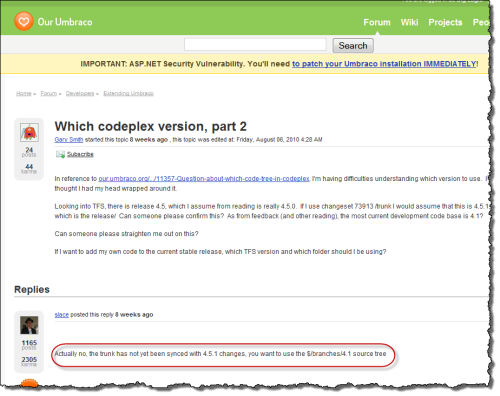
Task: Click the '24' posts count for Gary Smith
Action: click(x=29, y=150)
